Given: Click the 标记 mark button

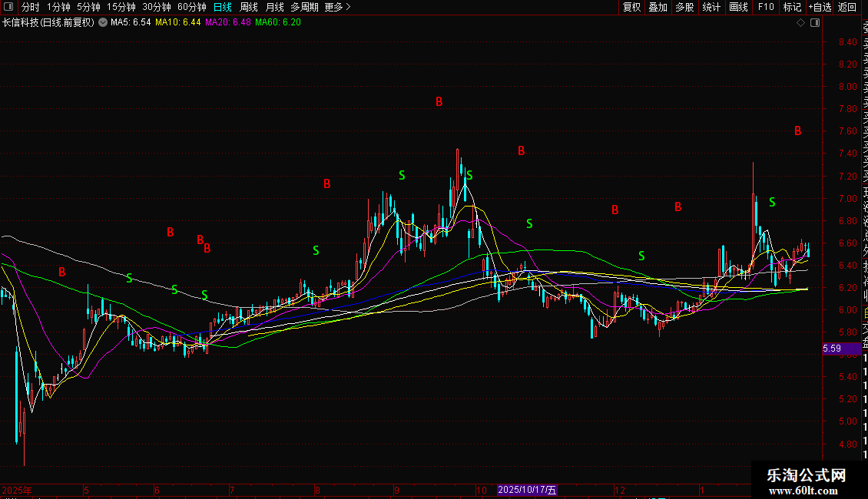Looking at the screenshot, I should tap(792, 7).
